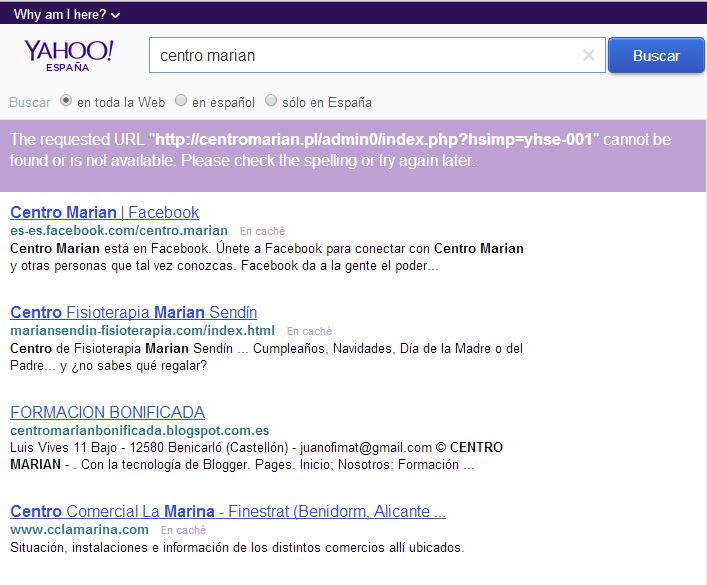Visit the centromarianbonificada.blogspot.com.es URL
The width and height of the screenshot is (707, 585).
[140, 430]
